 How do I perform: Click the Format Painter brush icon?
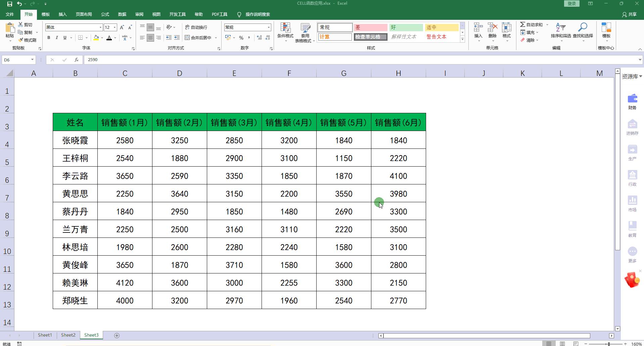pos(21,40)
